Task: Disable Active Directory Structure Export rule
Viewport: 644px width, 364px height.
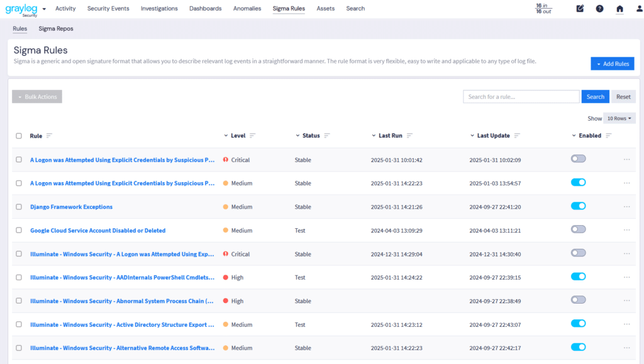Action: pos(579,323)
